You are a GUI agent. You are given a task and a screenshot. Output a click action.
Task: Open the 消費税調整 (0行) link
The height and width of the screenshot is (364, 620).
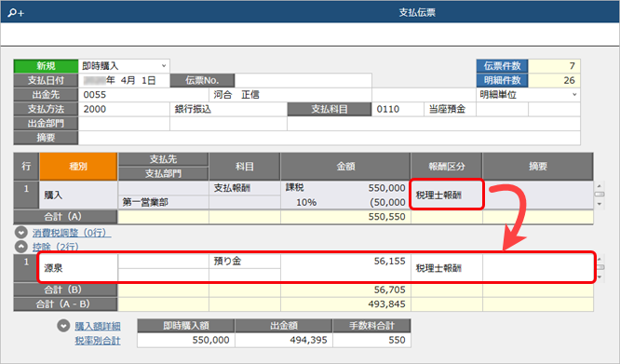tap(72, 233)
